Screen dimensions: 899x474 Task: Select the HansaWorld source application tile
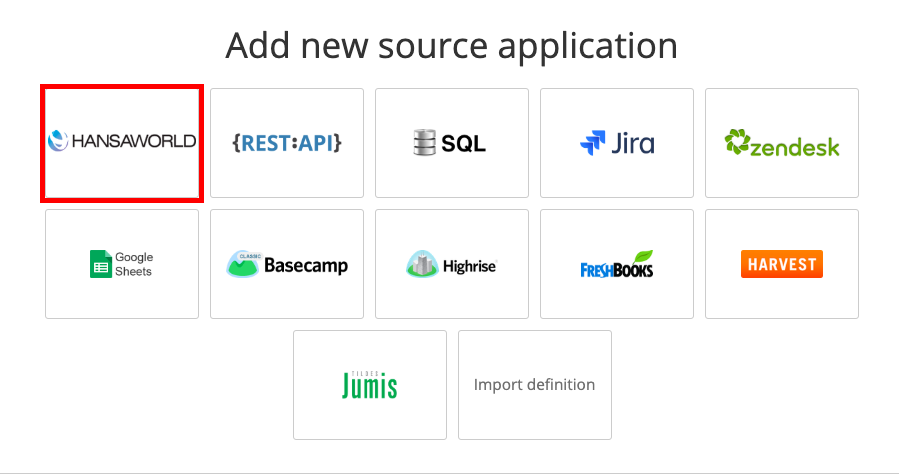point(122,143)
